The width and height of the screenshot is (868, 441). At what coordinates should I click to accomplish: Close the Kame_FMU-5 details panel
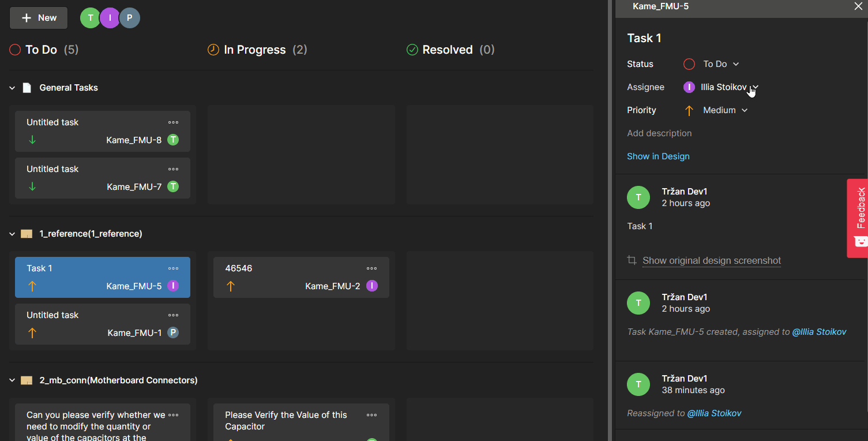pos(858,6)
